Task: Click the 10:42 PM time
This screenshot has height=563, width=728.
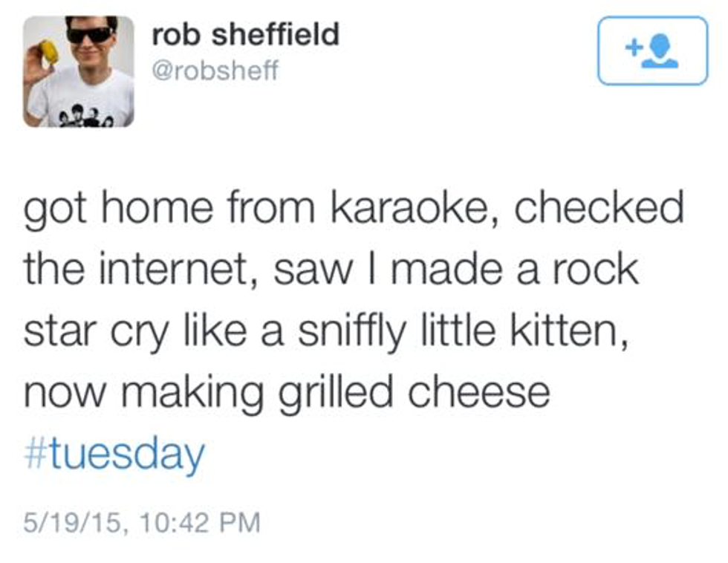Action: click(198, 522)
